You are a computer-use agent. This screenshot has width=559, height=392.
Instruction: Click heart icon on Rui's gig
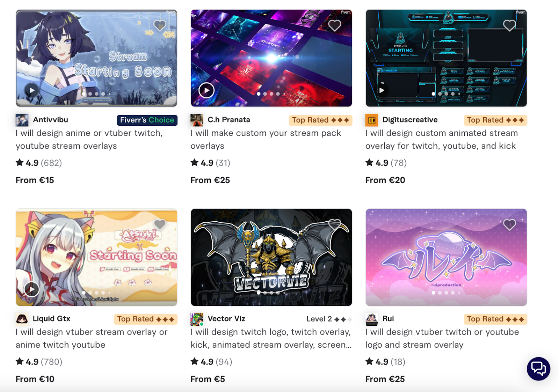(x=509, y=224)
